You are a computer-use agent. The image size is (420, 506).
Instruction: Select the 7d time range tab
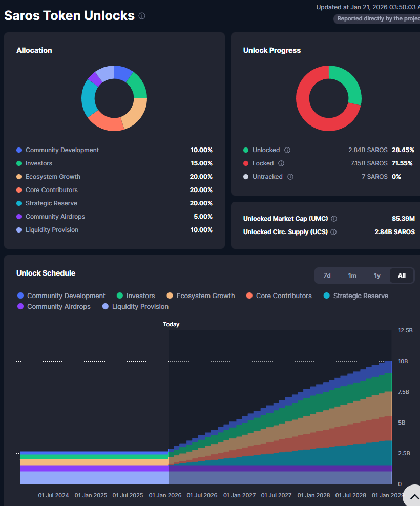(x=327, y=276)
